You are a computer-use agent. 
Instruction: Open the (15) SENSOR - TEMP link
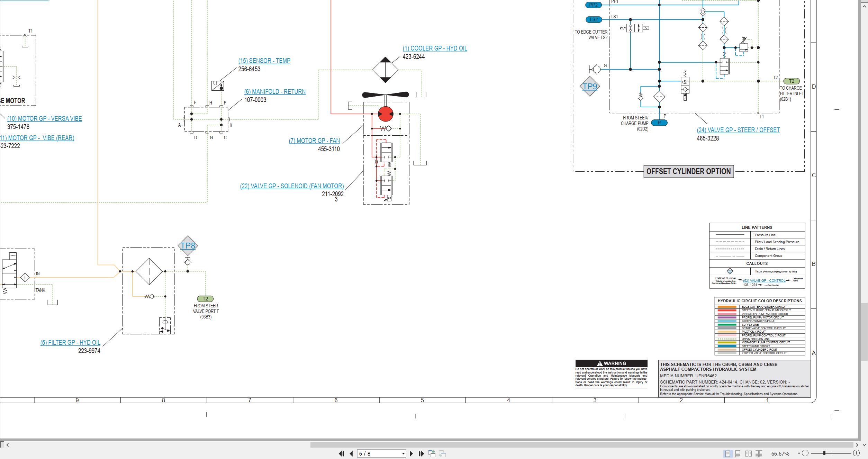(264, 61)
